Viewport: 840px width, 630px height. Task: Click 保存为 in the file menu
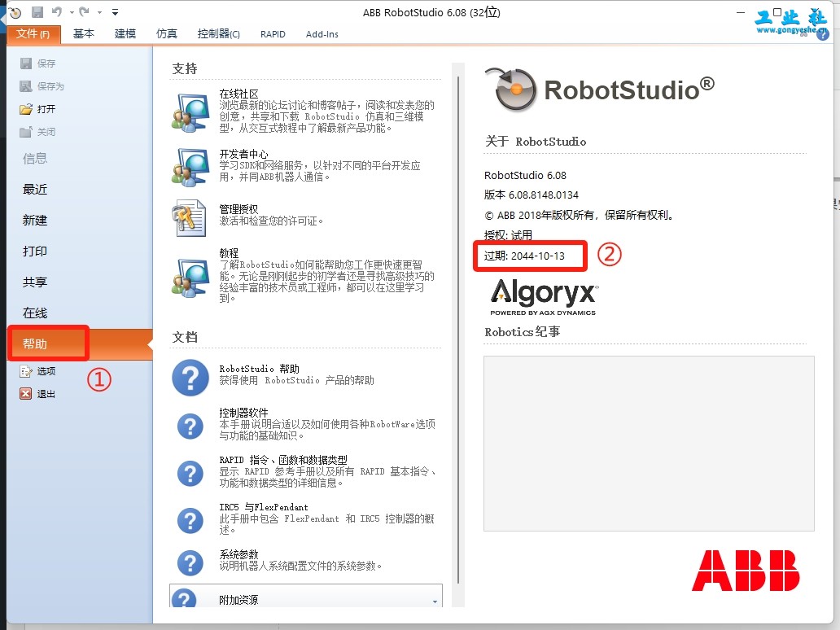(x=42, y=85)
